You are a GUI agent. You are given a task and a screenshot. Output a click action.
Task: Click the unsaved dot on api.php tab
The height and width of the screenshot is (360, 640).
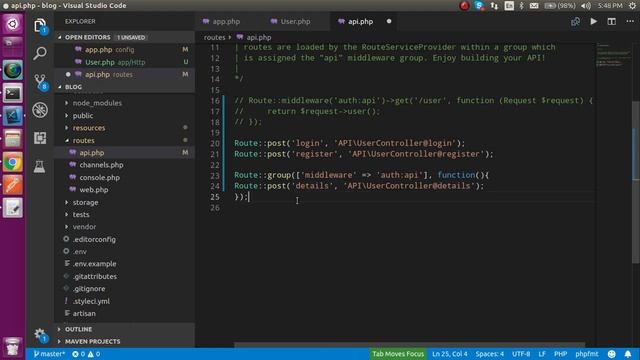tap(389, 21)
